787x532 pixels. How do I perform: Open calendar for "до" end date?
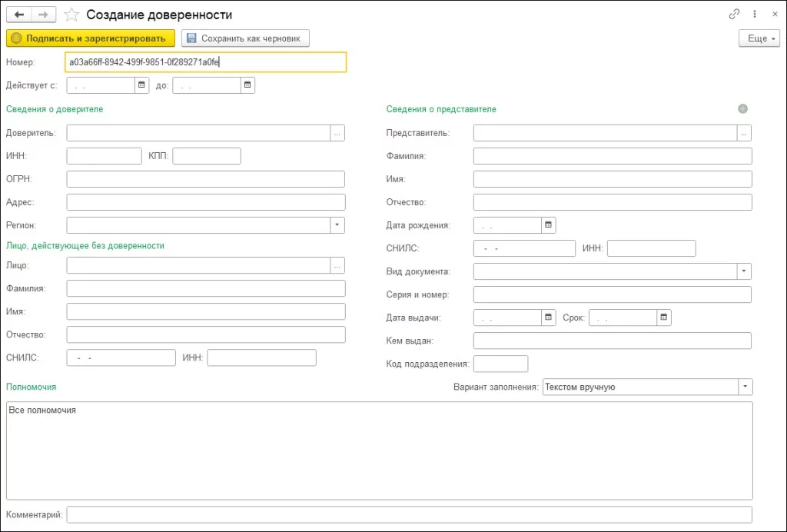tap(247, 85)
